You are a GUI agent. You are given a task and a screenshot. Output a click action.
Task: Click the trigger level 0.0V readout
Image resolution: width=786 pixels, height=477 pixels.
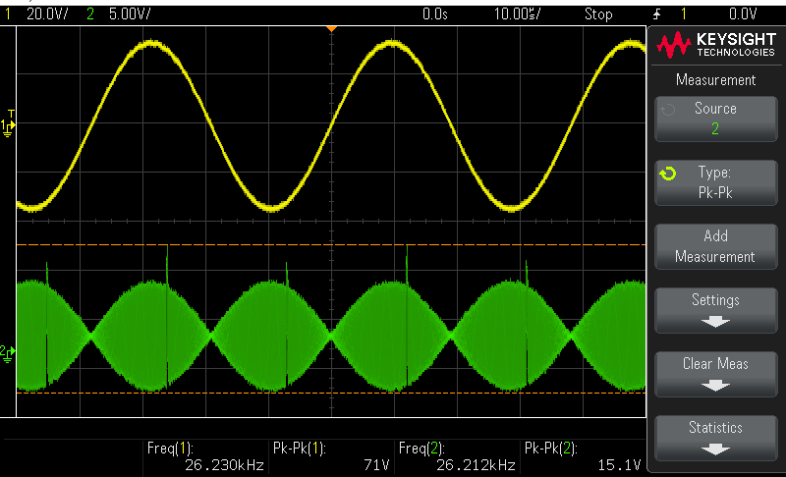742,14
